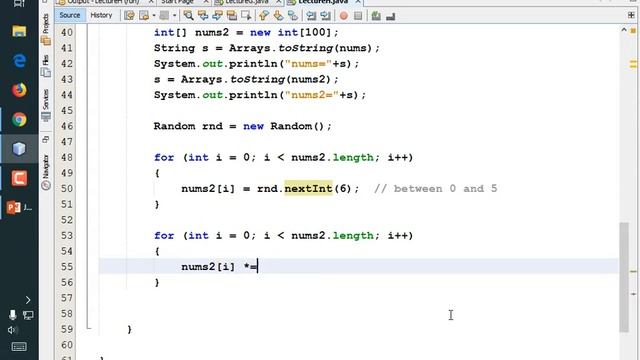
Task: Click Arrays.toString(nums) on line 41
Action: point(300,48)
